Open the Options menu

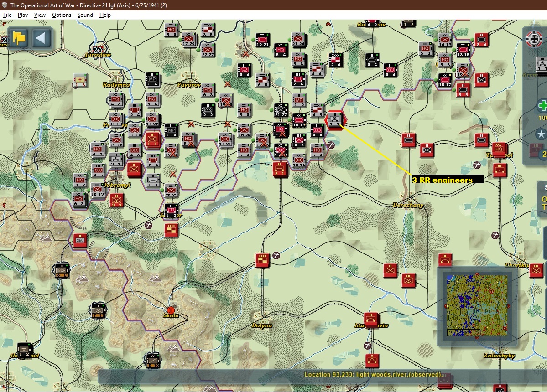point(62,15)
